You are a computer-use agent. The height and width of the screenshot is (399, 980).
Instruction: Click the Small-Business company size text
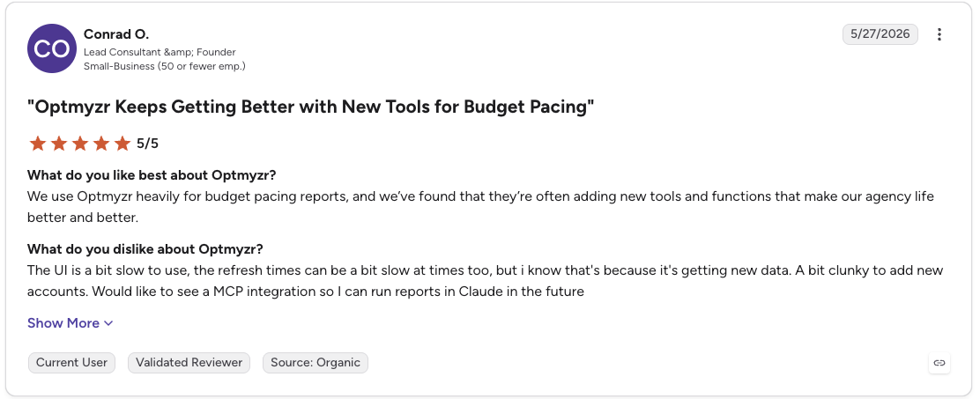pyautogui.click(x=165, y=66)
